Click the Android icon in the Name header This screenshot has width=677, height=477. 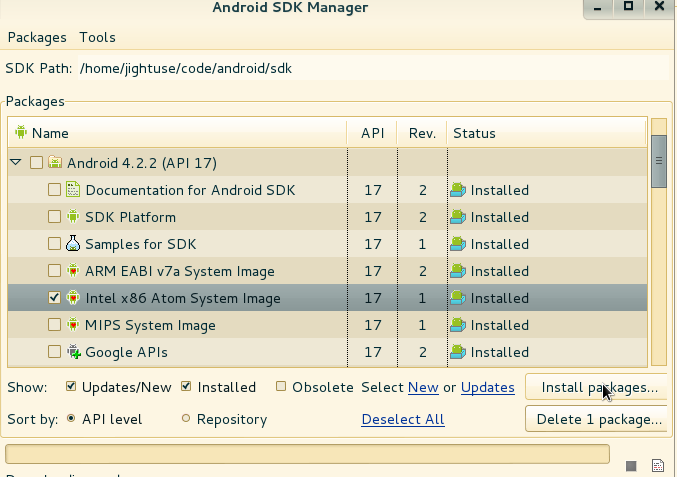(20, 132)
